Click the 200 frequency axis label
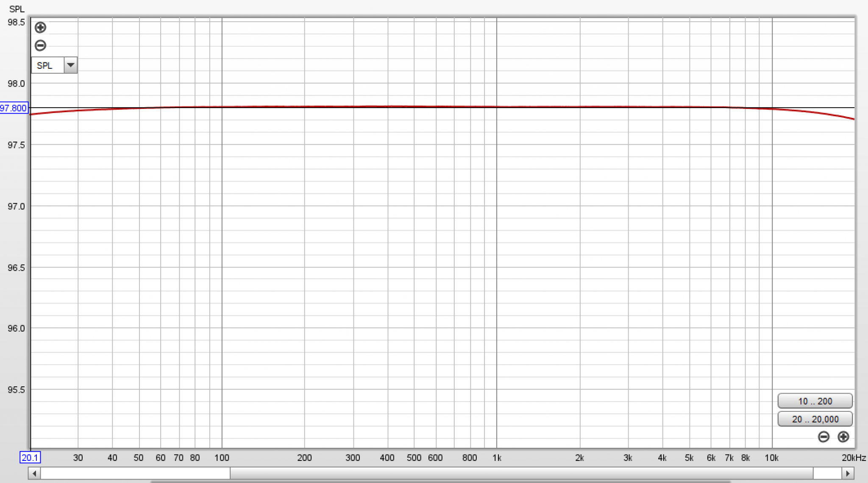This screenshot has height=483, width=868. tap(304, 458)
